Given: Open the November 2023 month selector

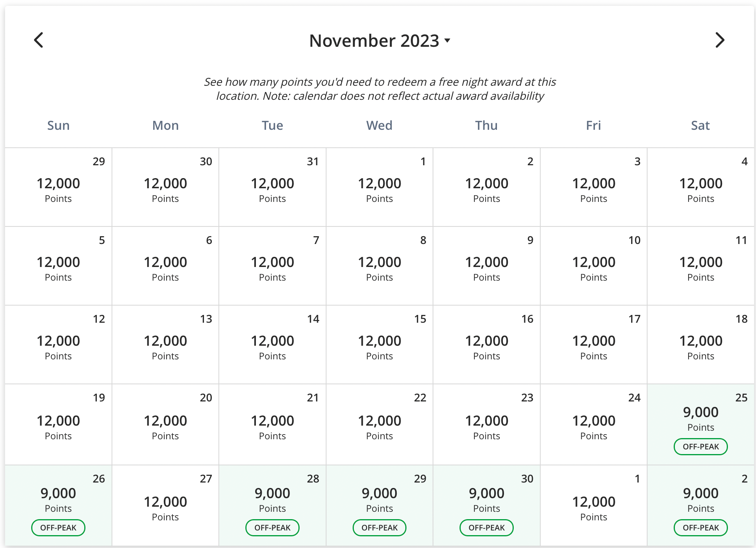Looking at the screenshot, I should click(x=378, y=40).
